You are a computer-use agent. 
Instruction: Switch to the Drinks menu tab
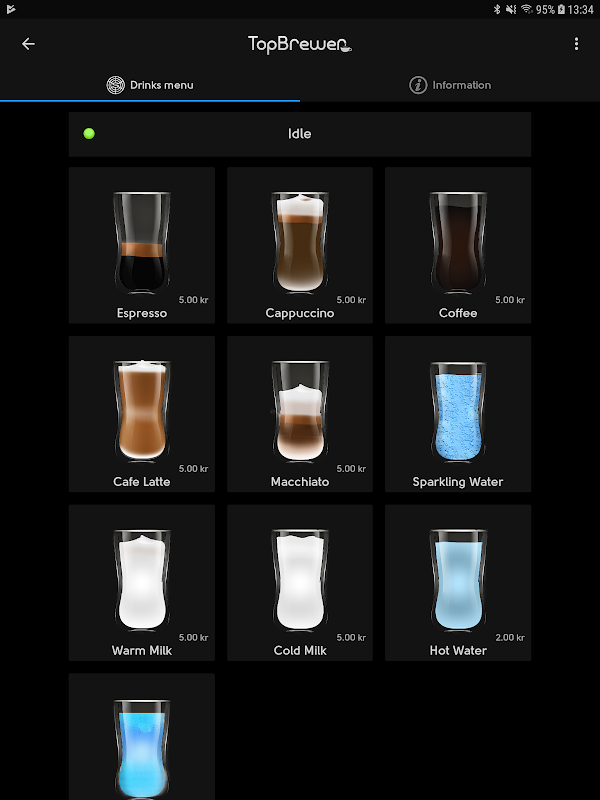(x=150, y=85)
